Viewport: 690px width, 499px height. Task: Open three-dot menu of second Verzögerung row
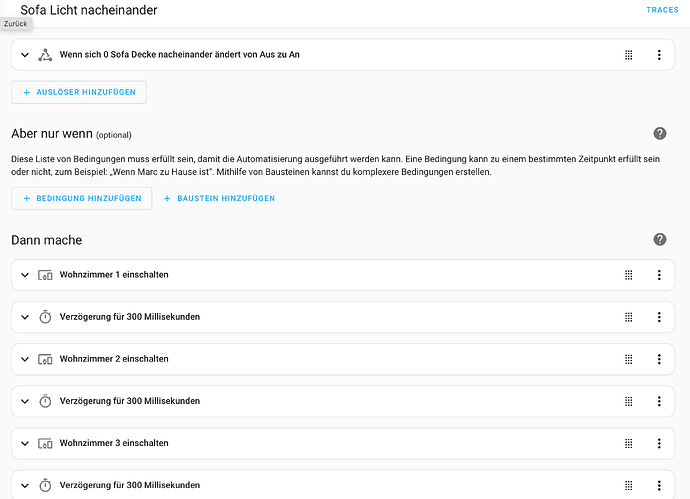click(659, 401)
